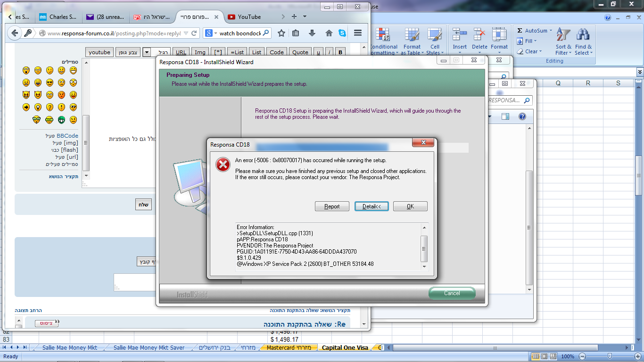
Task: Click the Skype icon in Firefox toolbar
Action: tap(342, 33)
